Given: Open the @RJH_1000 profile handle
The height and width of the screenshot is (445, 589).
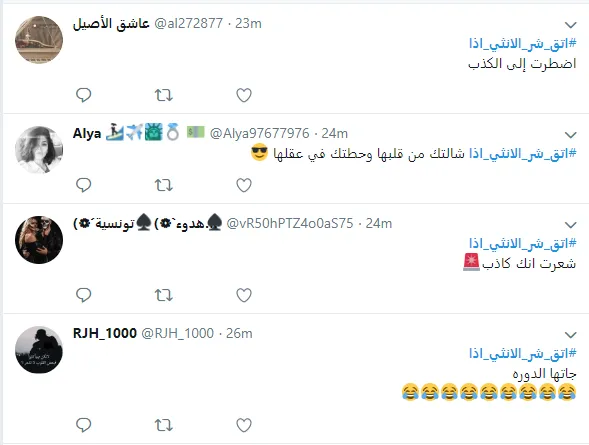Looking at the screenshot, I should pos(177,333).
